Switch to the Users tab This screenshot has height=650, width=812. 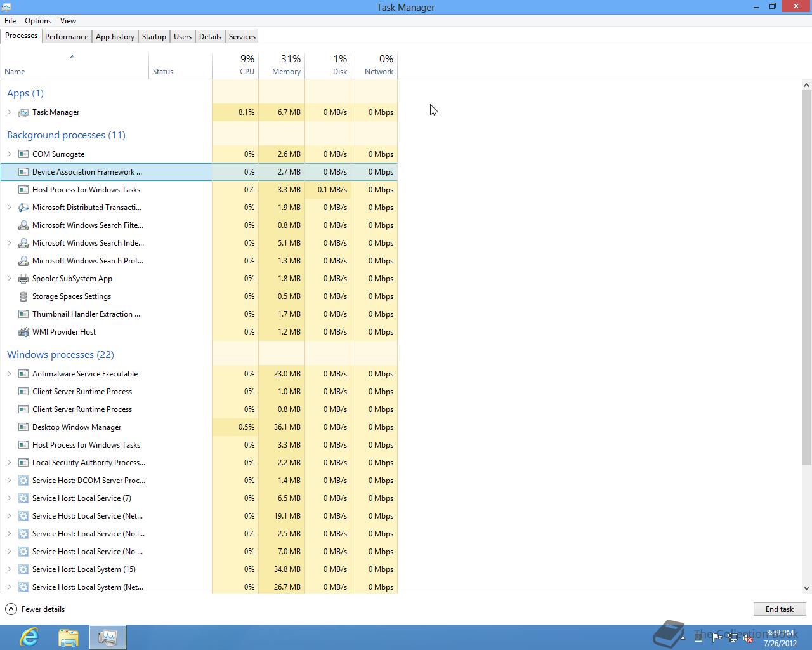click(183, 37)
